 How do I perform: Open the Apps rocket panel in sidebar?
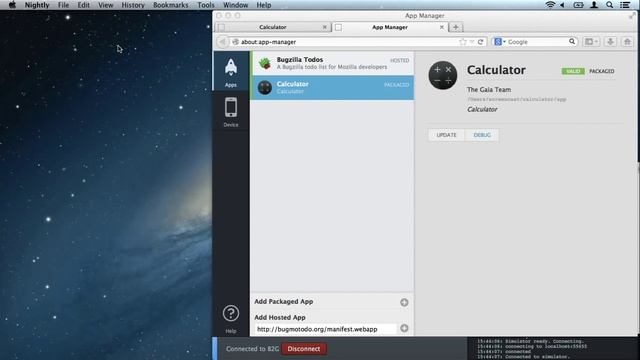click(231, 71)
